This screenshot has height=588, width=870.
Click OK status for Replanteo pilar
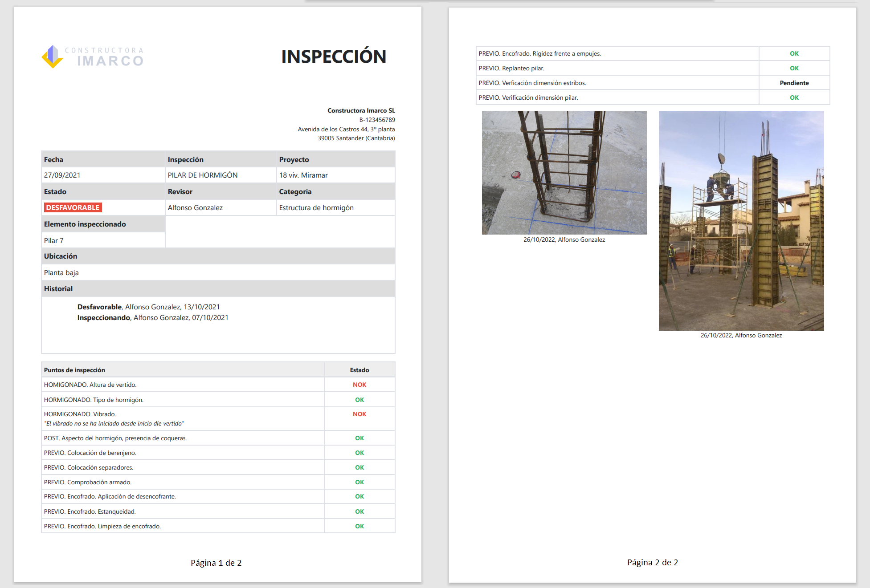[x=794, y=68]
